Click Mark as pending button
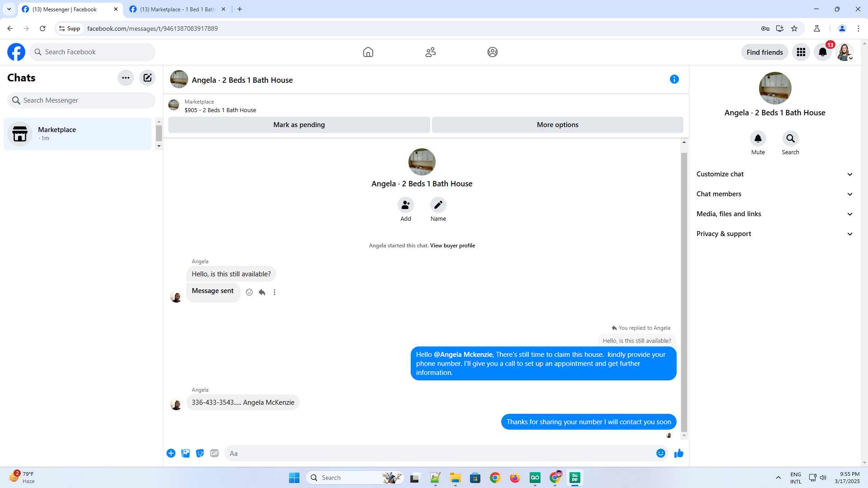This screenshot has height=488, width=868. click(x=299, y=125)
